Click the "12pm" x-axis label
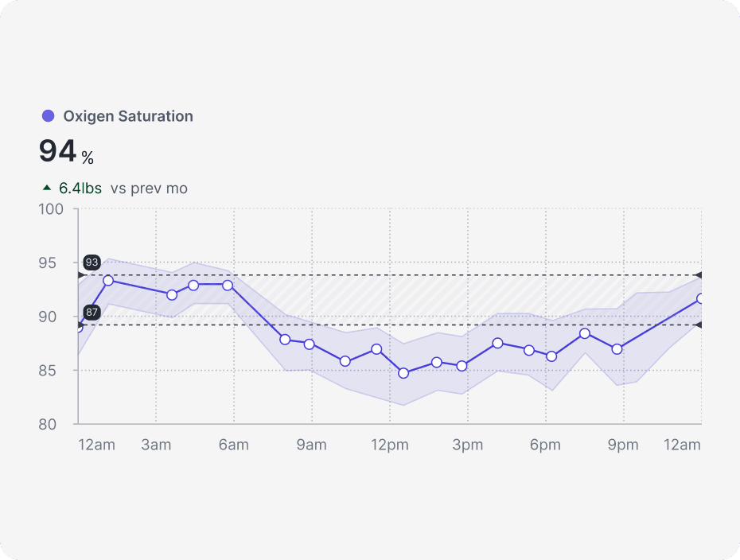Viewport: 740px width, 560px height. (389, 445)
